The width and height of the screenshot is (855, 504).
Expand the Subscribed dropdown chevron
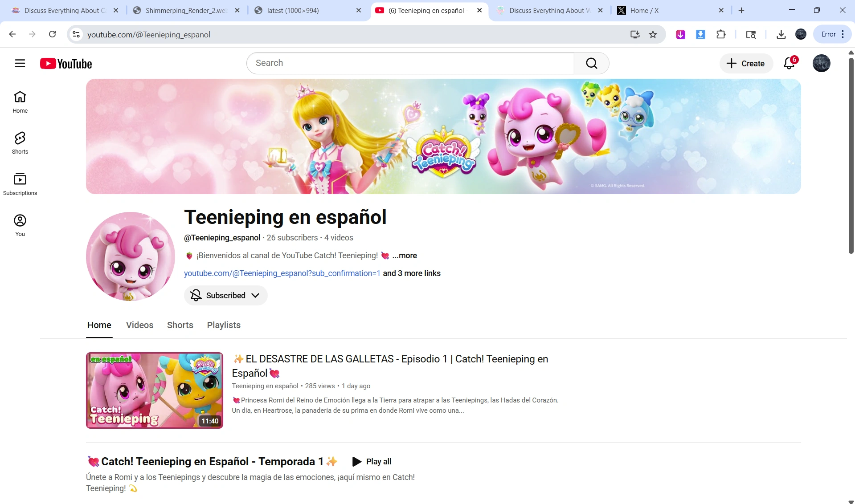pyautogui.click(x=255, y=295)
